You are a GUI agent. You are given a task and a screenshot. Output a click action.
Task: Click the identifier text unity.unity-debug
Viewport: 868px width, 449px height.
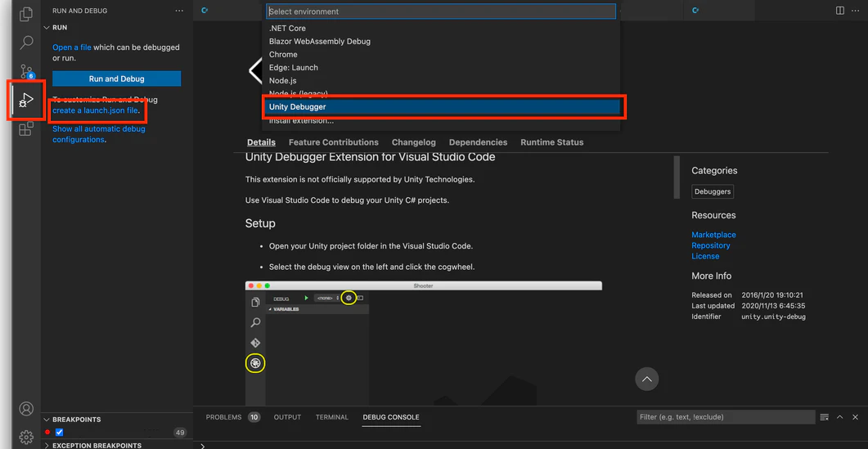(x=773, y=317)
